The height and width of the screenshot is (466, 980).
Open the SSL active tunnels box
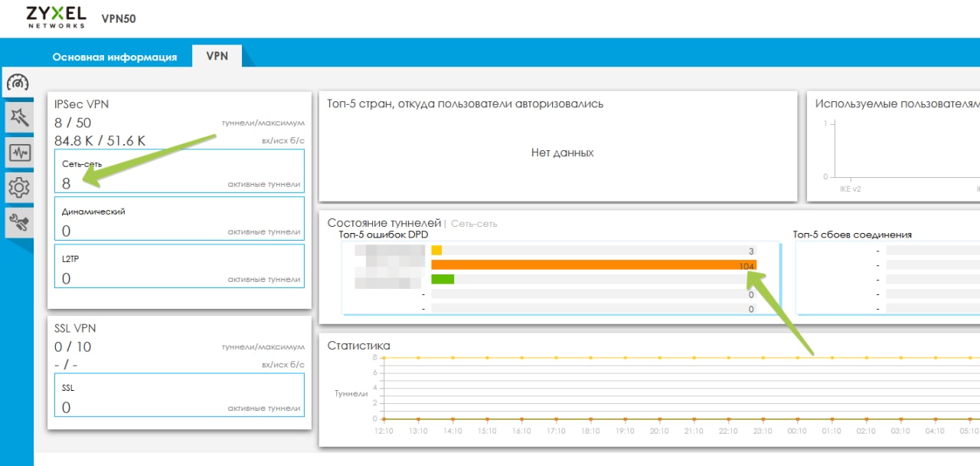179,395
